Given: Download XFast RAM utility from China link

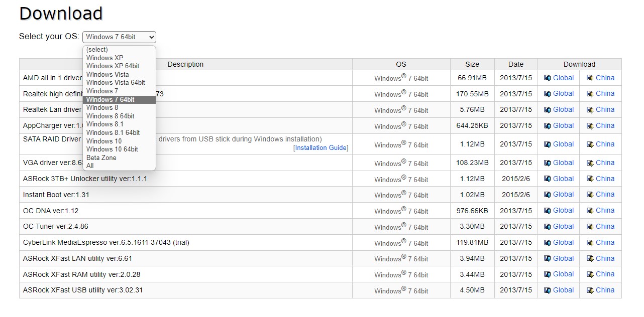Looking at the screenshot, I should [x=605, y=274].
